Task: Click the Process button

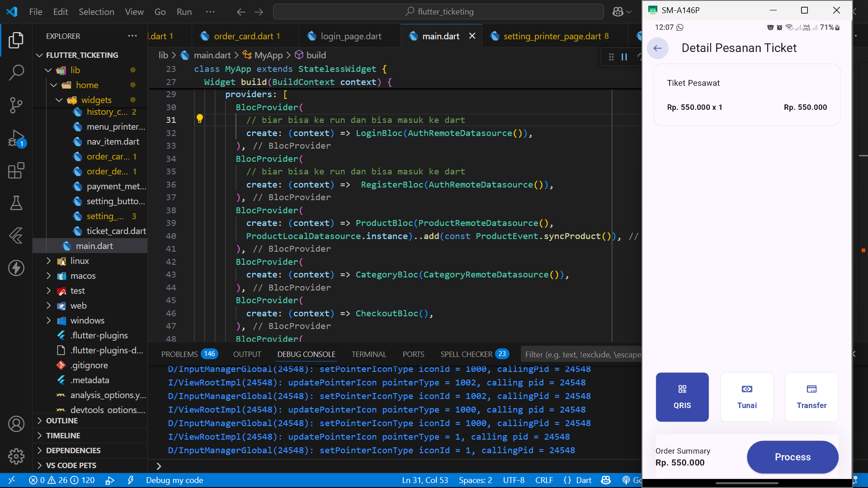Action: (x=793, y=457)
